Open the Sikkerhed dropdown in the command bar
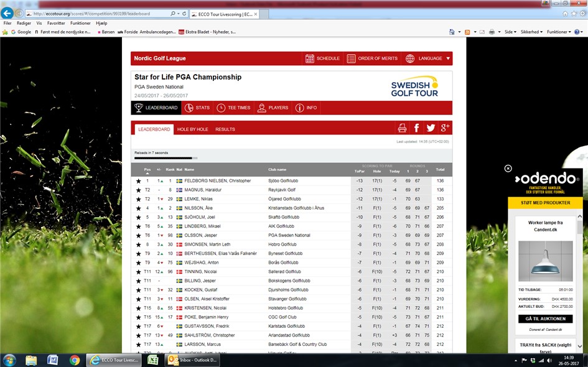The width and height of the screenshot is (588, 367). (531, 32)
